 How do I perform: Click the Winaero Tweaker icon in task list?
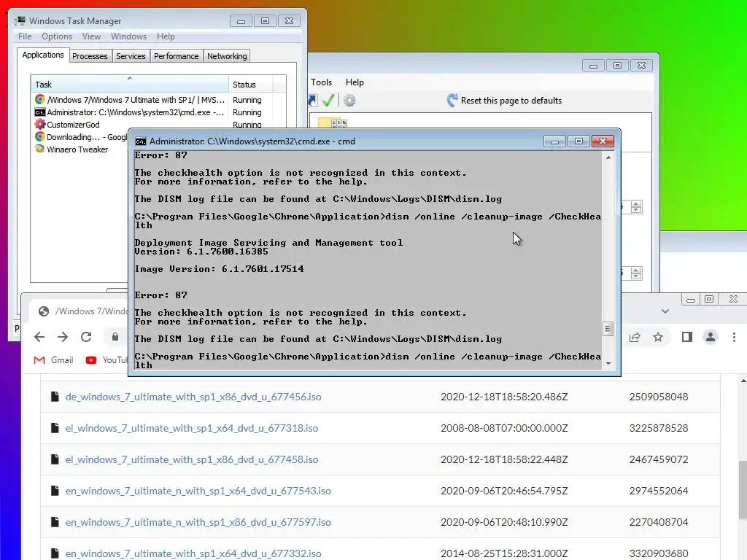click(x=40, y=149)
